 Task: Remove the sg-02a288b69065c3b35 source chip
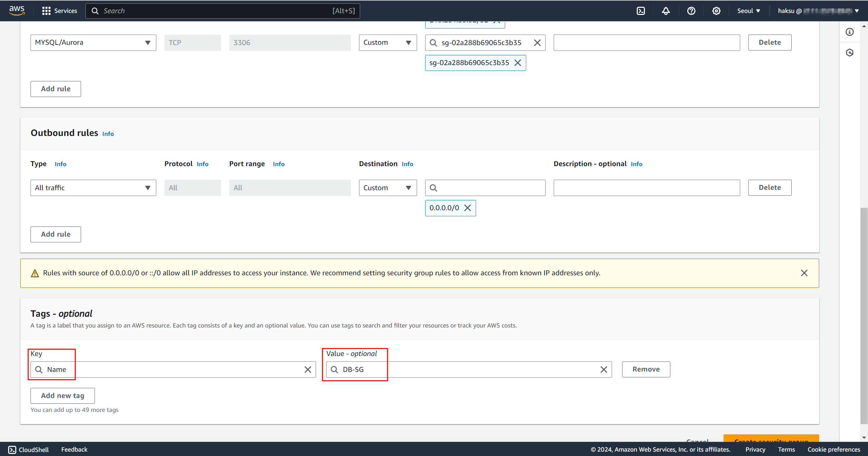tap(518, 63)
